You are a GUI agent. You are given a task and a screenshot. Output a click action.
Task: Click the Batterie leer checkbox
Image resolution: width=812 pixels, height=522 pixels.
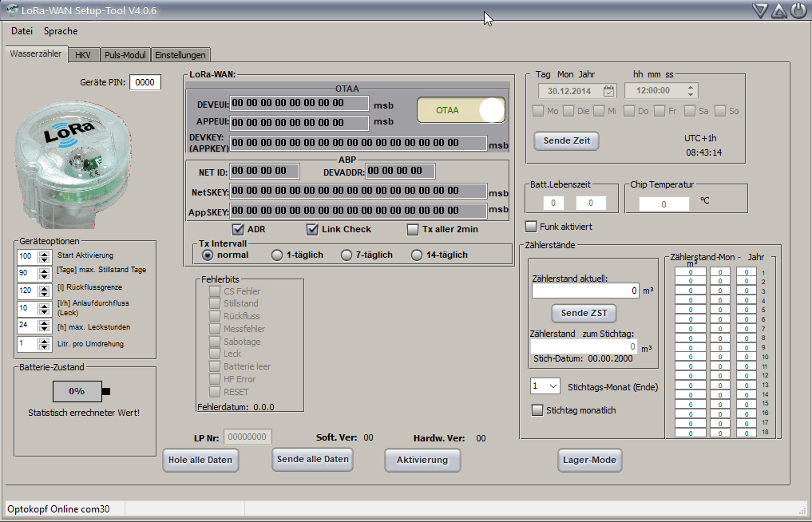click(215, 366)
